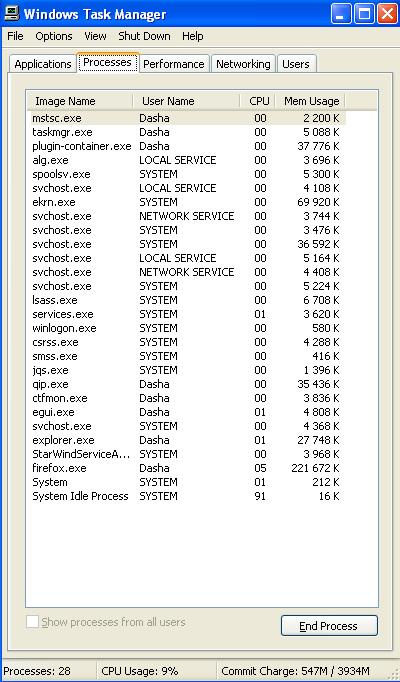Viewport: 400px width, 682px height.
Task: Switch to the Networking tab
Action: point(243,64)
